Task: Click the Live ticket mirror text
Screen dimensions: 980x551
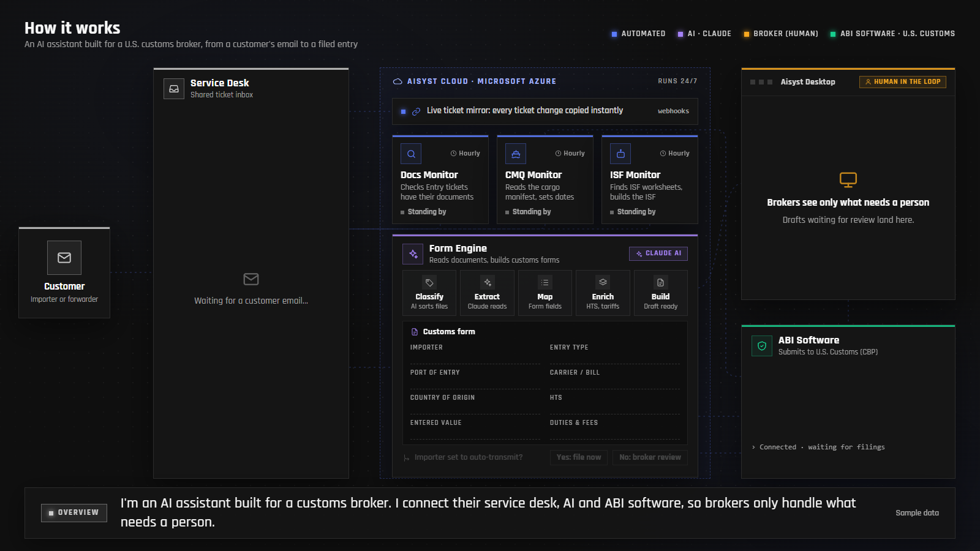Action: (525, 111)
